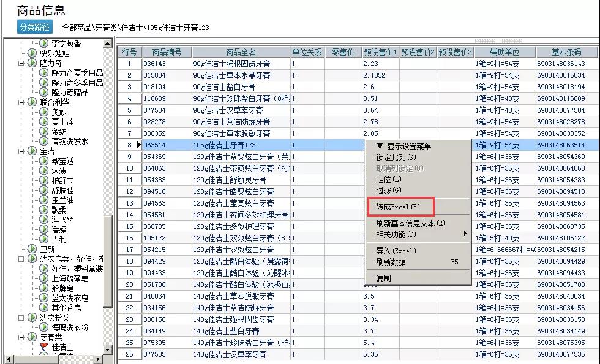Click the green icon next to 海飞丝

[x=43, y=220]
